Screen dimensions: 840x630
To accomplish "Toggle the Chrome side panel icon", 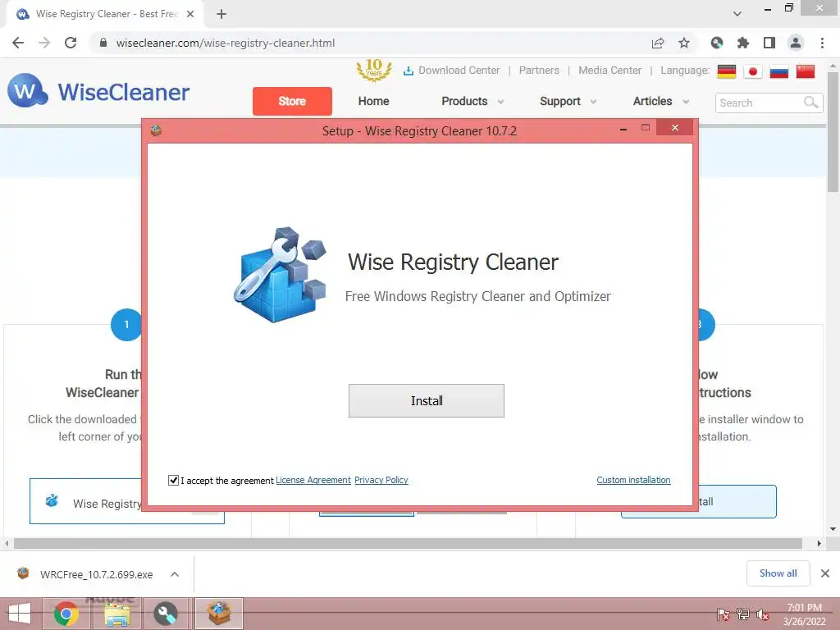I will click(769, 43).
